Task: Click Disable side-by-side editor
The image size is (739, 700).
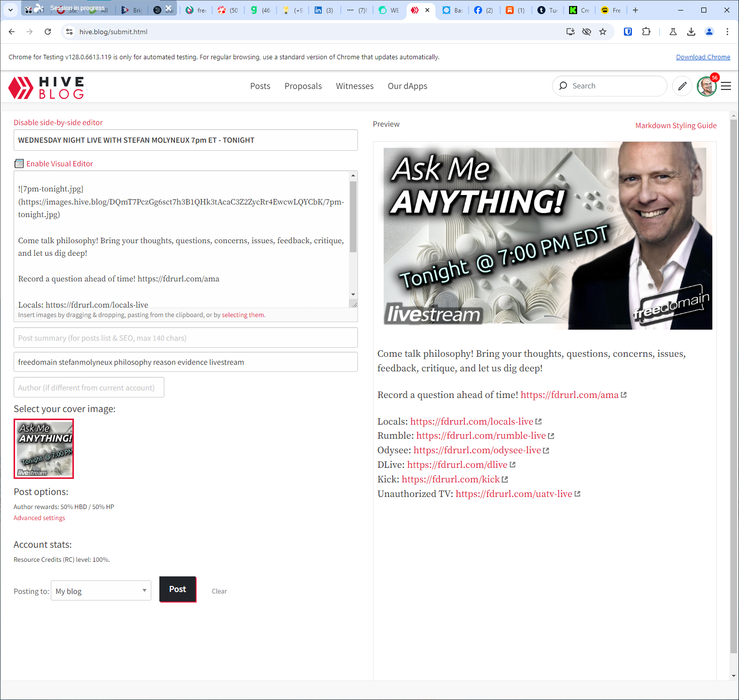Action: [x=58, y=123]
